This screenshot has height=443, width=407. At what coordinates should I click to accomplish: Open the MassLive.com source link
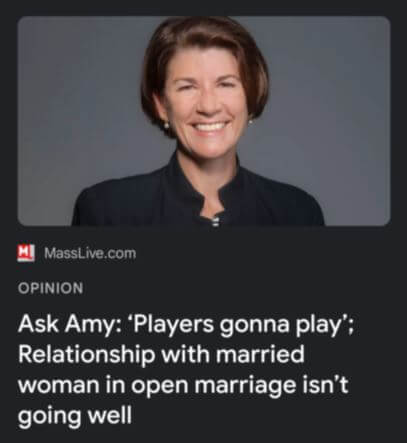(x=90, y=253)
